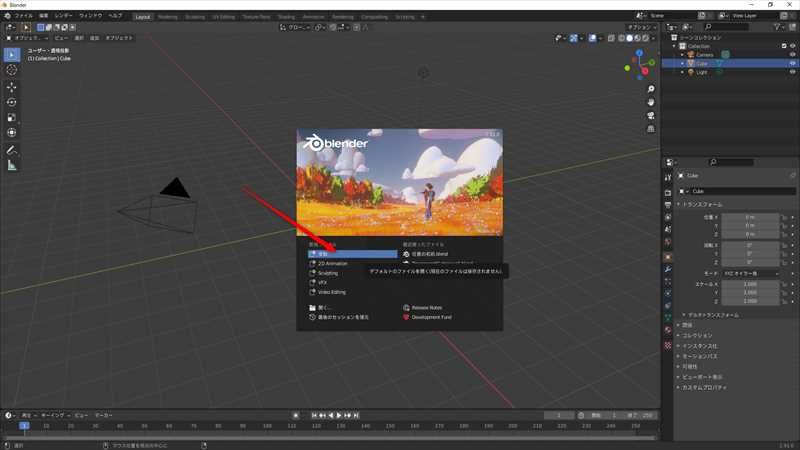Toggle the 位置 X lock icon
800x450 pixels.
[x=784, y=217]
